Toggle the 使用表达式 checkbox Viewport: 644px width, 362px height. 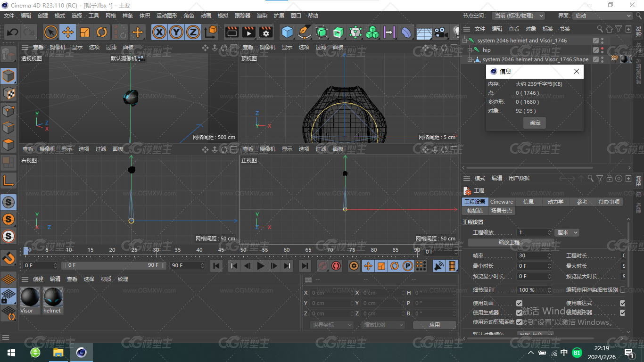[x=622, y=304]
